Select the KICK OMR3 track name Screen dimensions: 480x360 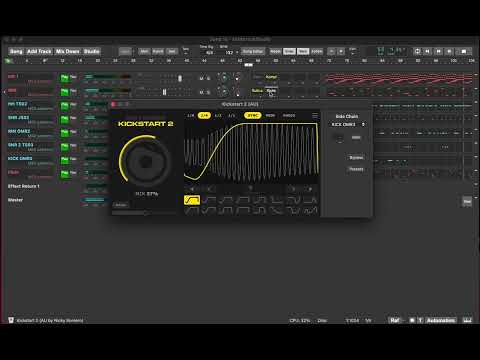(x=20, y=158)
